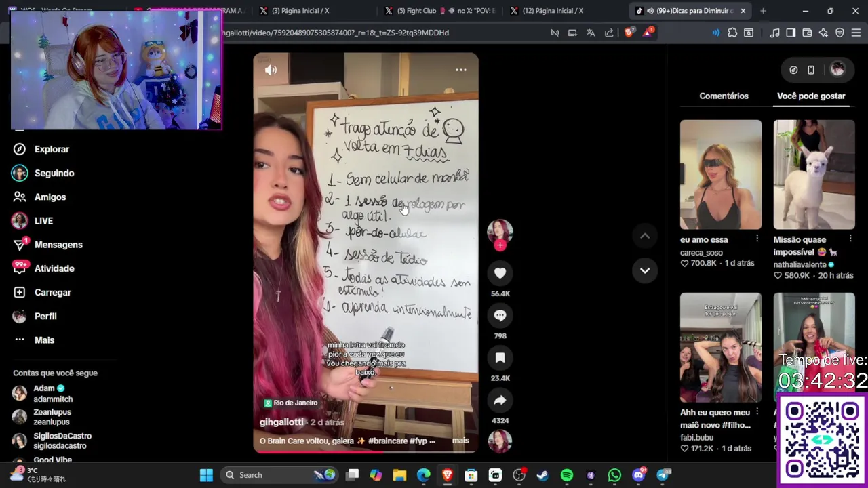Open the Brave Wallet icon

[x=807, y=33]
